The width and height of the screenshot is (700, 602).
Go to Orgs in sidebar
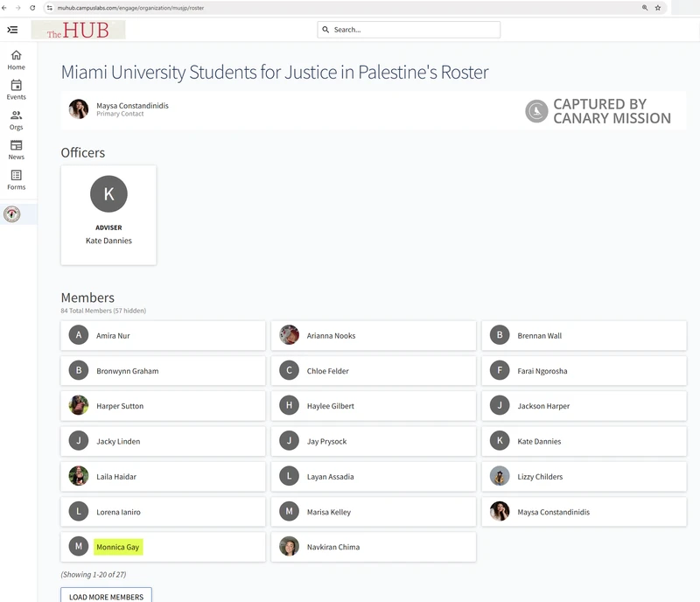click(x=16, y=121)
